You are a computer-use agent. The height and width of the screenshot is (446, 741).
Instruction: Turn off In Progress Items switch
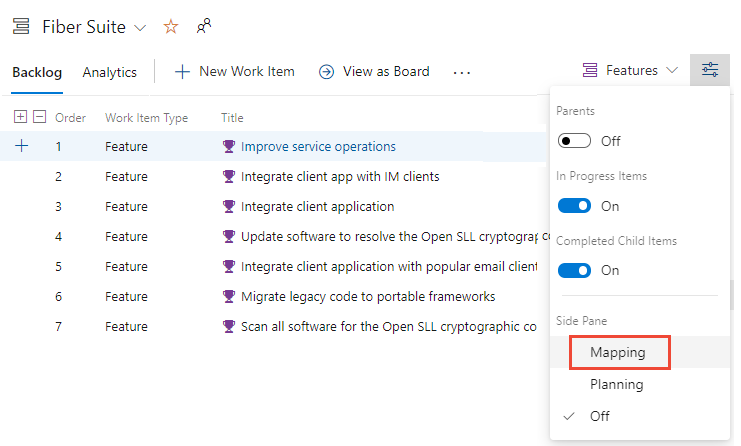coord(574,206)
